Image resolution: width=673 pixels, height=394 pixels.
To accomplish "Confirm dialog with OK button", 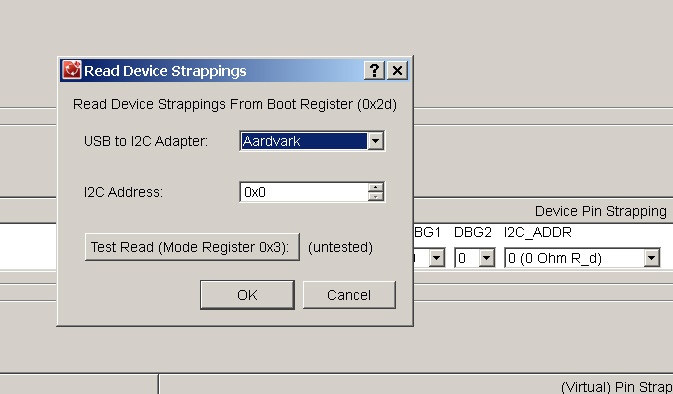I will click(247, 295).
